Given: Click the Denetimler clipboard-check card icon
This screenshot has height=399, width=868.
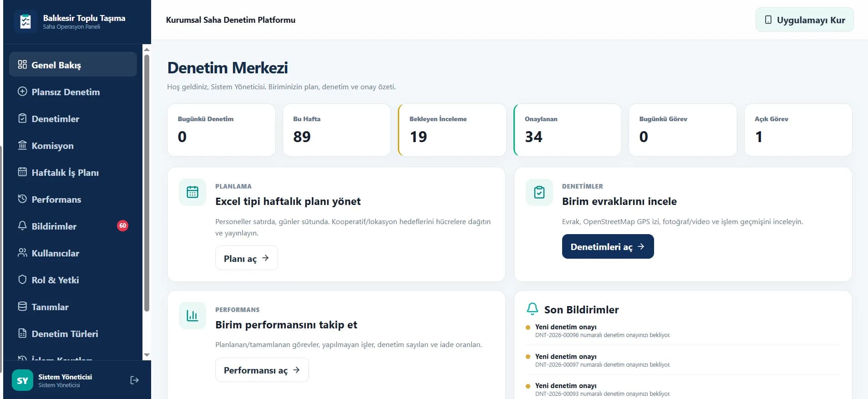Looking at the screenshot, I should tap(539, 192).
